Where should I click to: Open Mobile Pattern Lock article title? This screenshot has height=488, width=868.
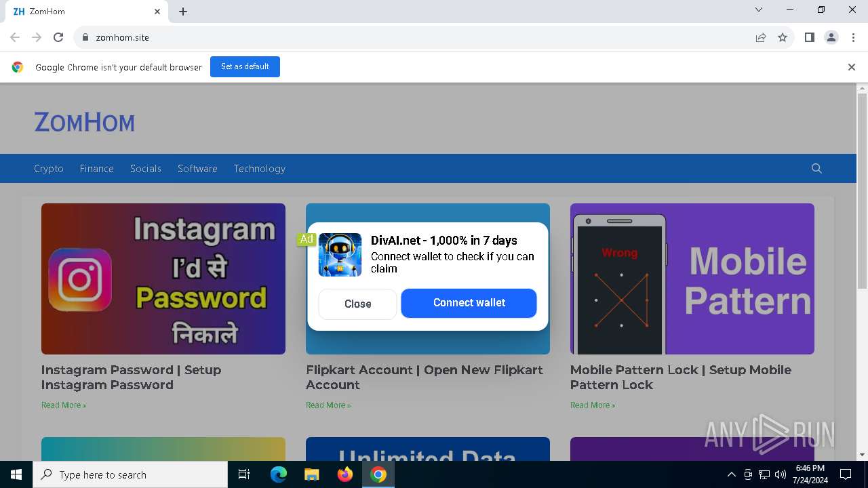click(681, 378)
